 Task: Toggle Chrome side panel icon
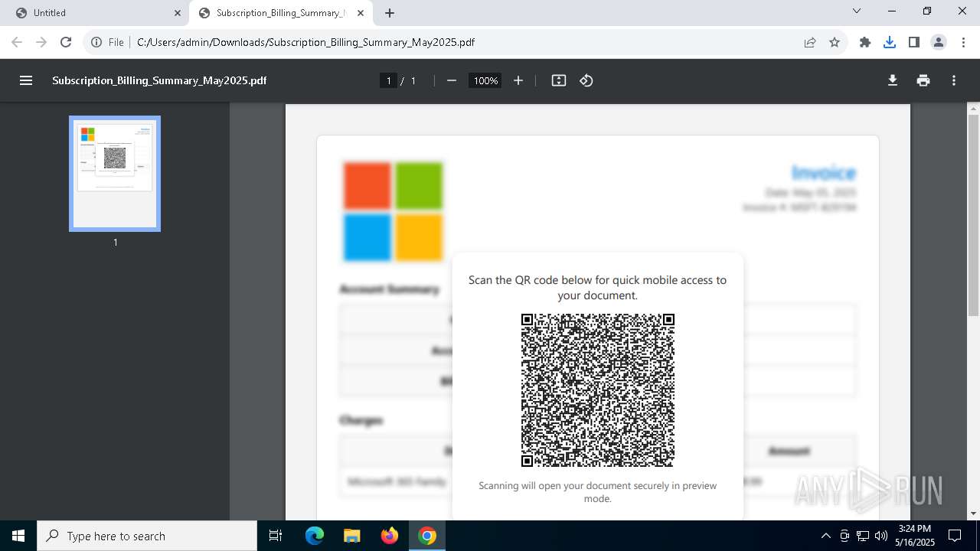pos(914,42)
